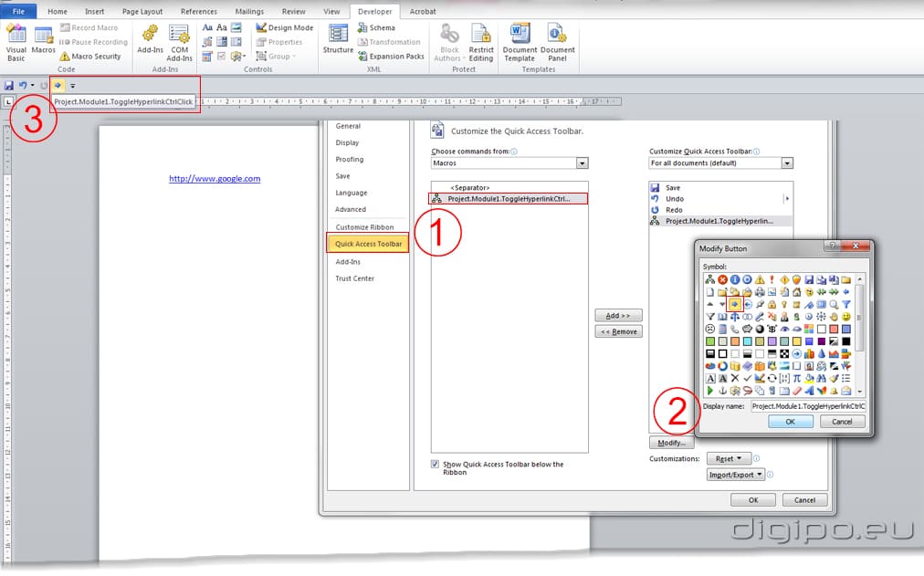Follow the http://www.google.com hyperlink
The height and width of the screenshot is (576, 924).
(x=215, y=178)
